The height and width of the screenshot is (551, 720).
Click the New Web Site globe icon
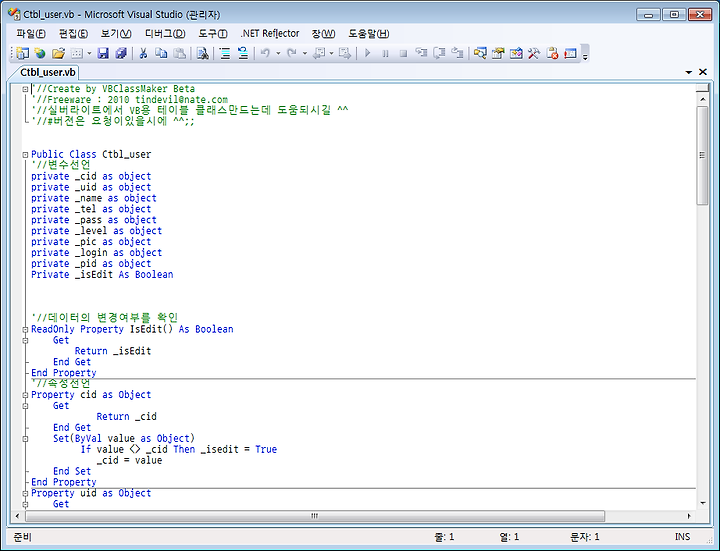pos(40,53)
